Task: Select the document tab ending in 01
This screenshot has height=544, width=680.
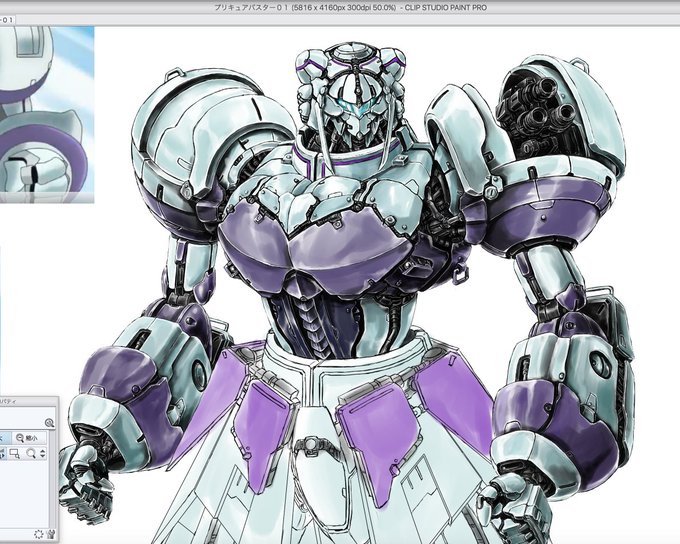Action: click(x=7, y=20)
